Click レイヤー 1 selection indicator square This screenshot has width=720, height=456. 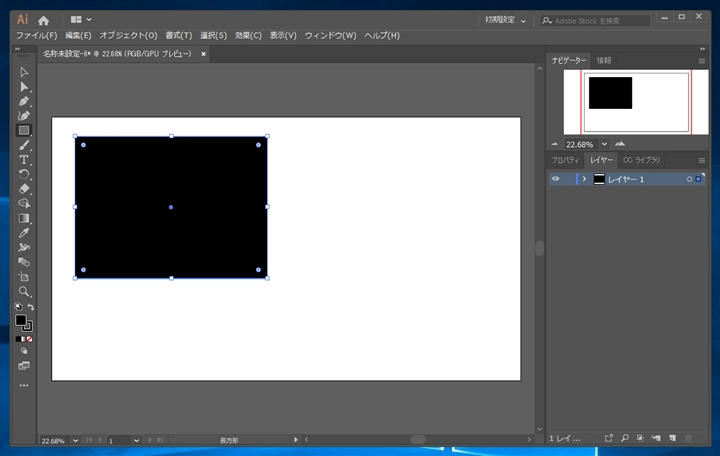coord(698,179)
